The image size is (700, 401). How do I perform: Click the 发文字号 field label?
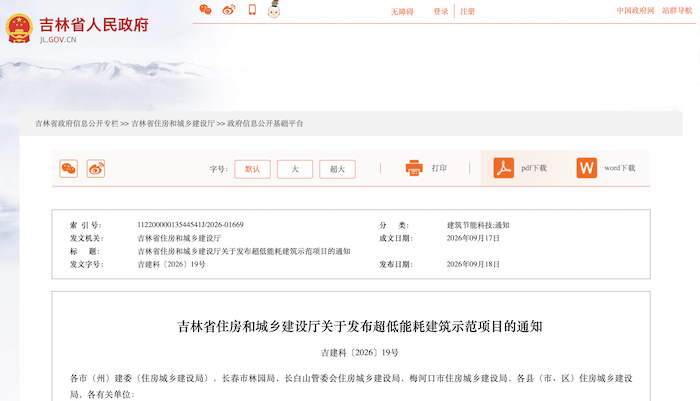(x=87, y=264)
